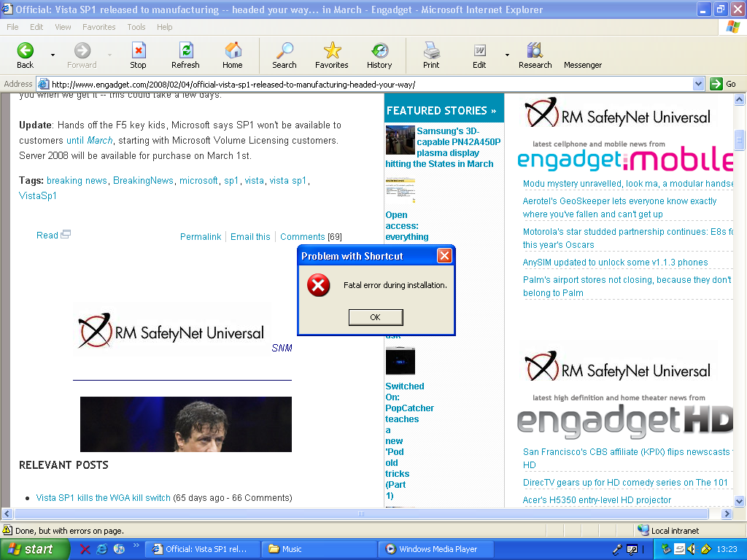
Task: Open the 'vista sp1' tag link
Action: tap(287, 181)
